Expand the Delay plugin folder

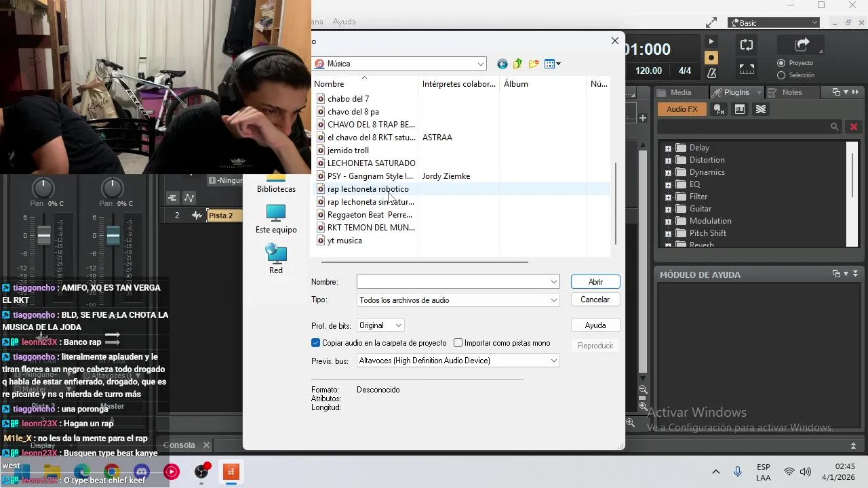coord(668,148)
